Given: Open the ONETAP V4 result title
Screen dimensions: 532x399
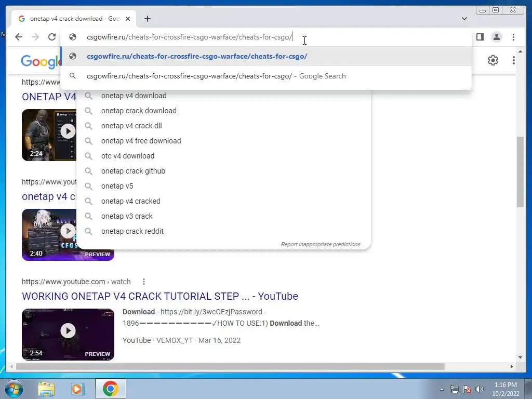Looking at the screenshot, I should pos(49,97).
